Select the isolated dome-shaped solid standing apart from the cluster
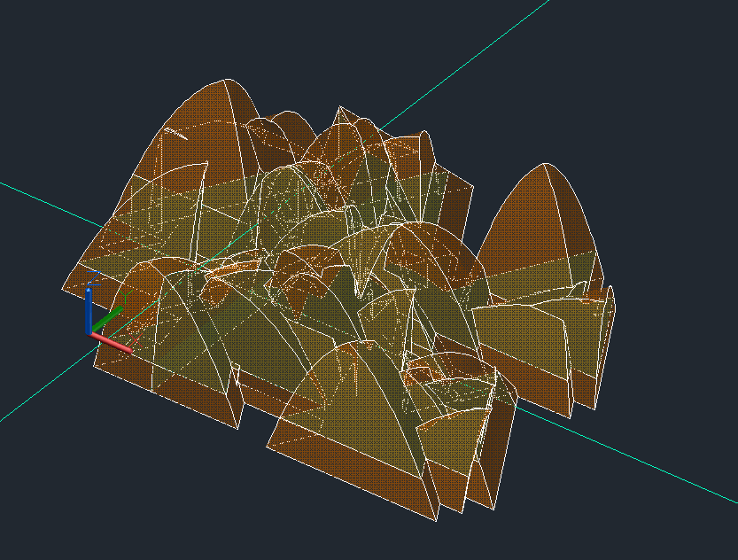This screenshot has width=738, height=560. point(541,226)
